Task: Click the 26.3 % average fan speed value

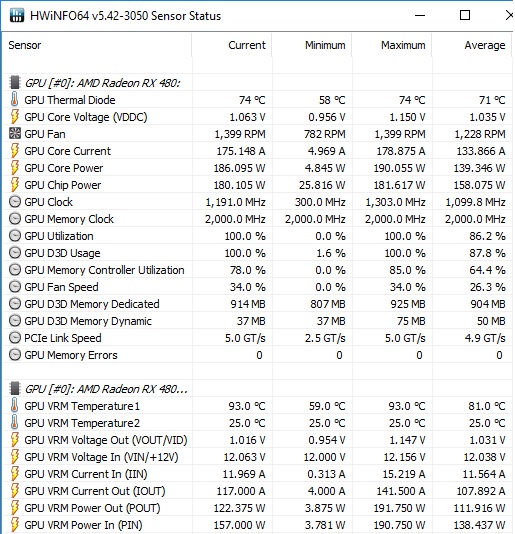Action: point(487,287)
